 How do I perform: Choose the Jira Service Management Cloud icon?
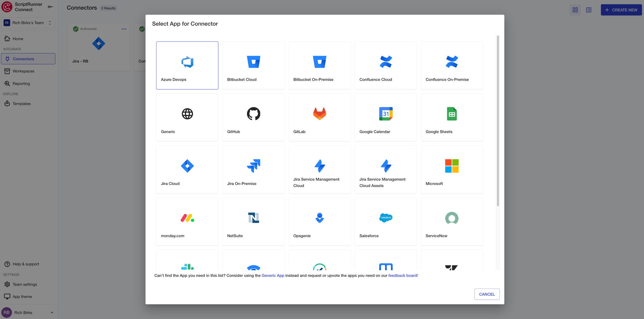320,166
